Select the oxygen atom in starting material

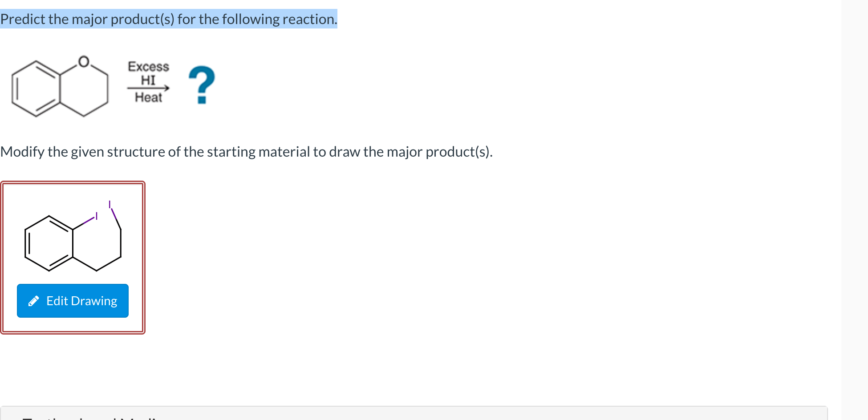[84, 61]
